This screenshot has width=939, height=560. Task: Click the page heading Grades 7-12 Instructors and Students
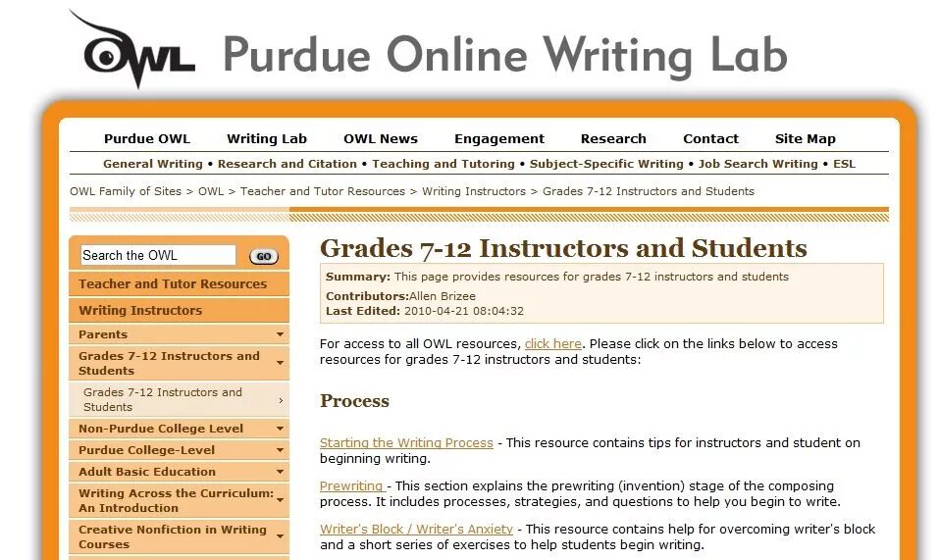[x=563, y=248]
